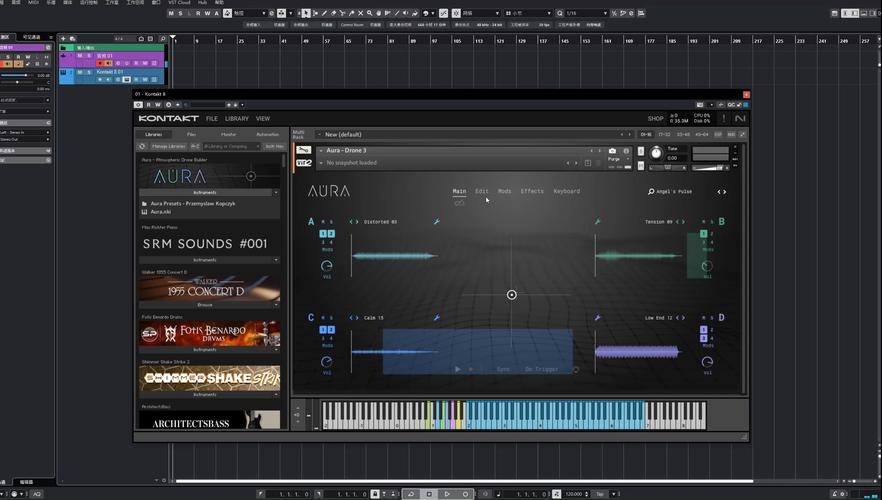Toggle Write automation W in Cubase toolbar

[206, 13]
